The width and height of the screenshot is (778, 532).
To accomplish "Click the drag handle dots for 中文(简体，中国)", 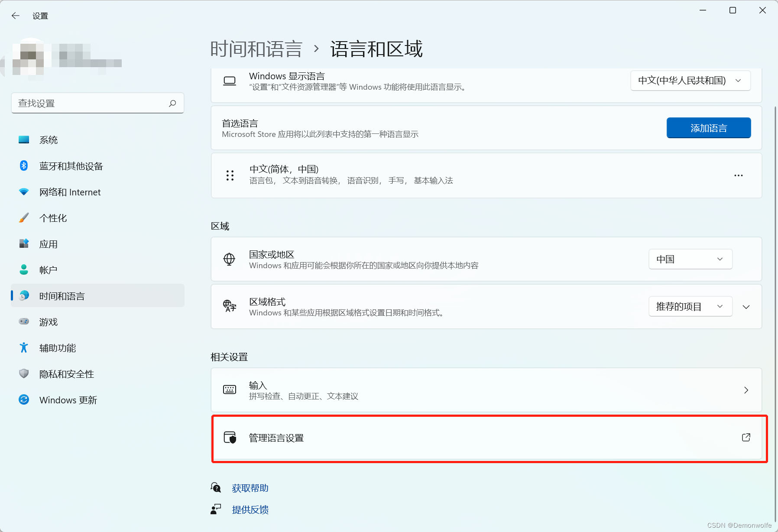I will pos(230,175).
